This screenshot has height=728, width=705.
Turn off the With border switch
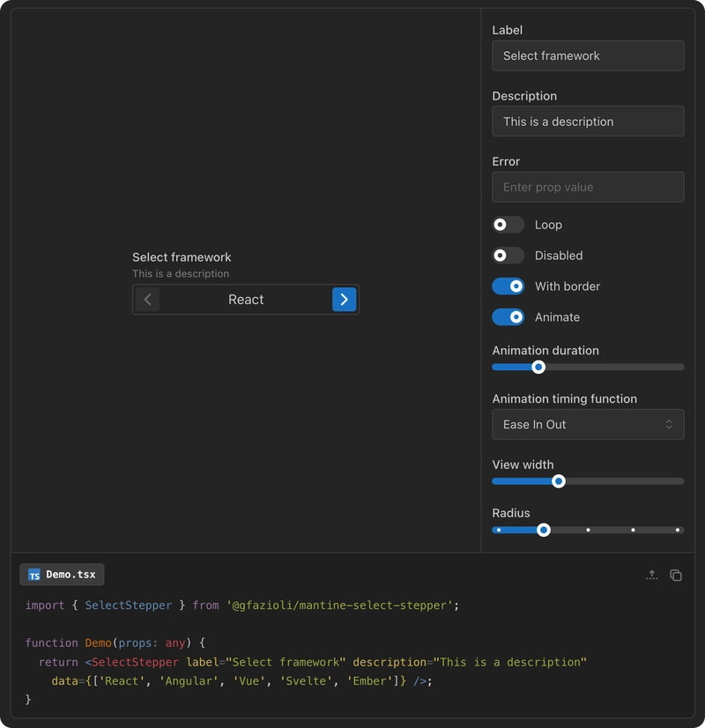508,286
